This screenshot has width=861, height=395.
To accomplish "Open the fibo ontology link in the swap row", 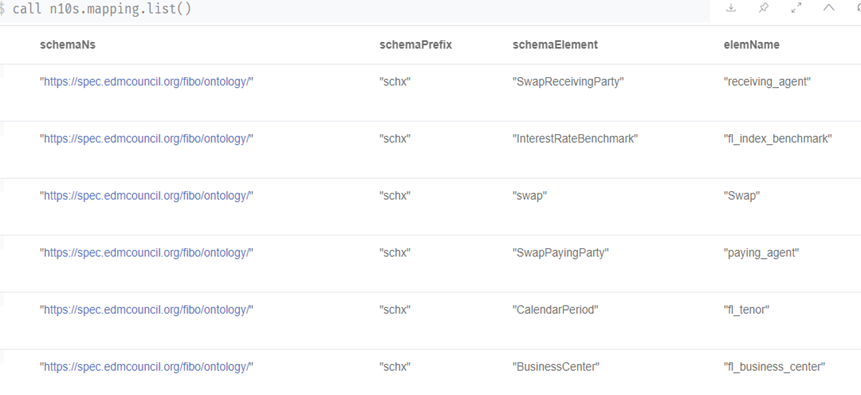I will [x=147, y=196].
